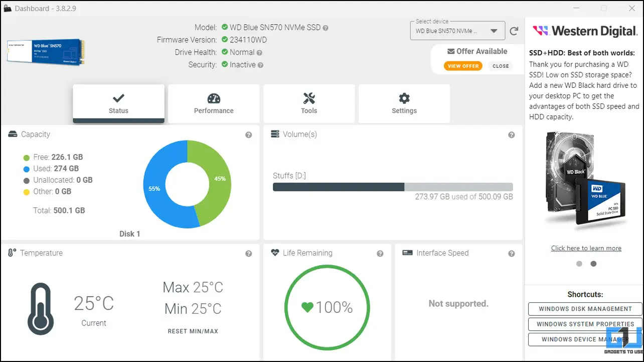Open help for the Volume(s) panel
The width and height of the screenshot is (644, 362).
(x=512, y=135)
